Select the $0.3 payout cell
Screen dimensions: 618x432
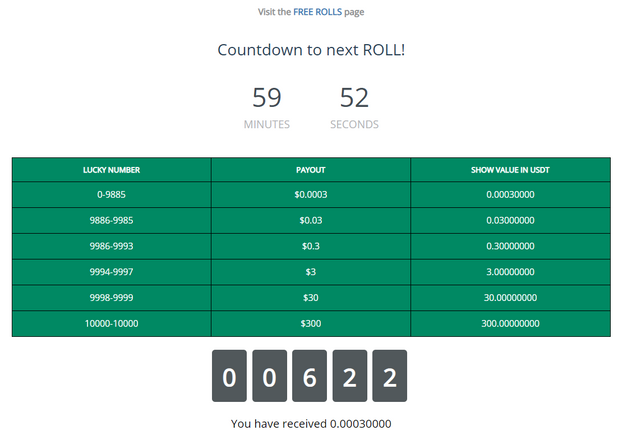coord(311,246)
